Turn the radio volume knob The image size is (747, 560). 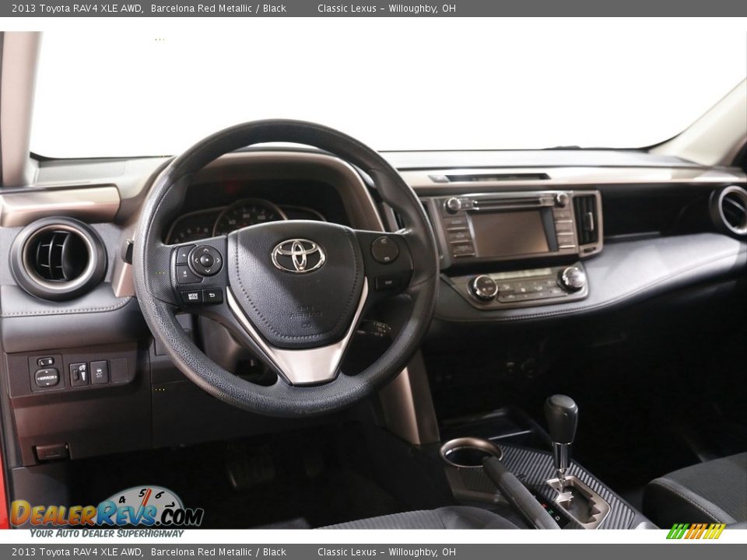click(x=453, y=204)
